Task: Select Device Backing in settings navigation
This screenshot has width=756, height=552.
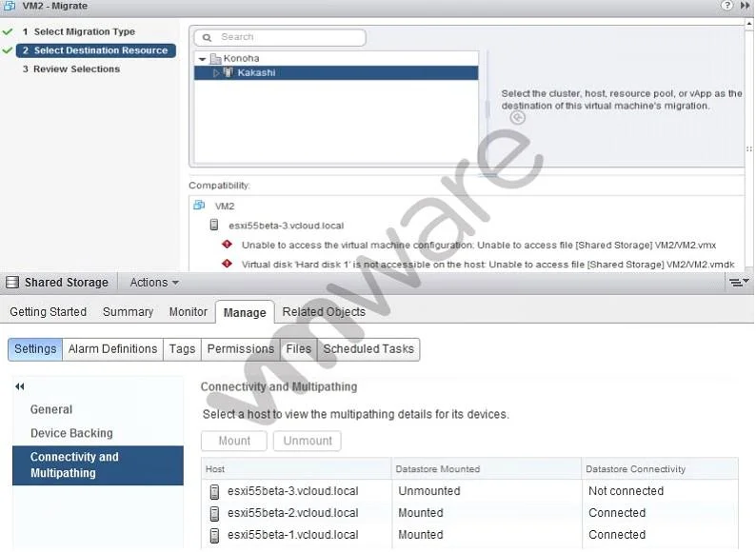Action: click(71, 433)
